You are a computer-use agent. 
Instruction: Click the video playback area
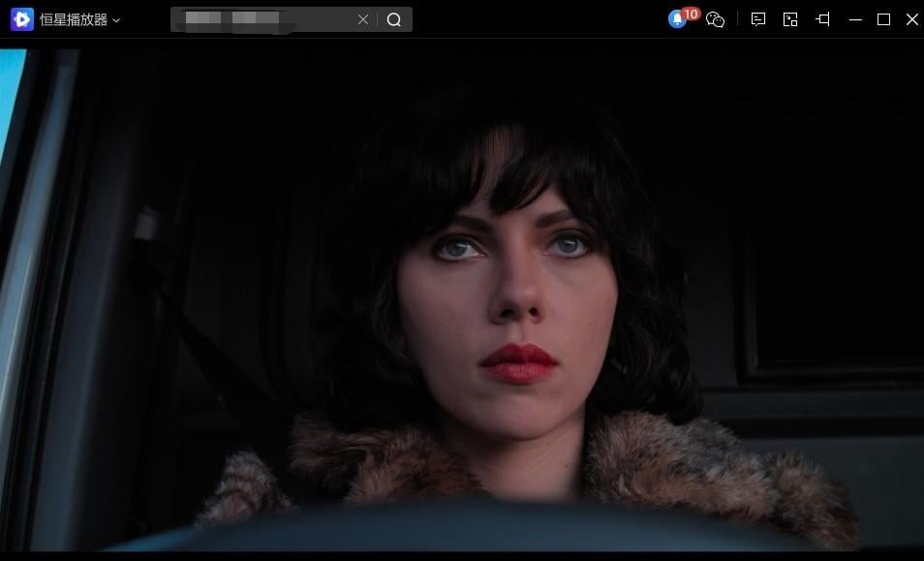[462, 299]
